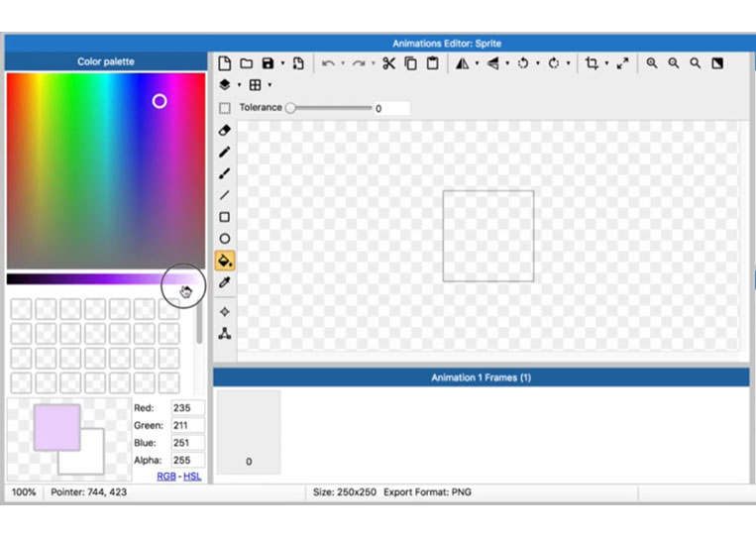The height and width of the screenshot is (536, 756).
Task: Select the Crop tool
Action: click(592, 63)
